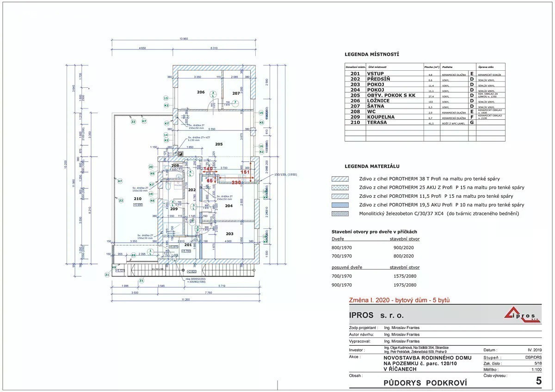The height and width of the screenshot is (392, 555).
Task: Click the green circle marker 20
Action: tap(151, 167)
